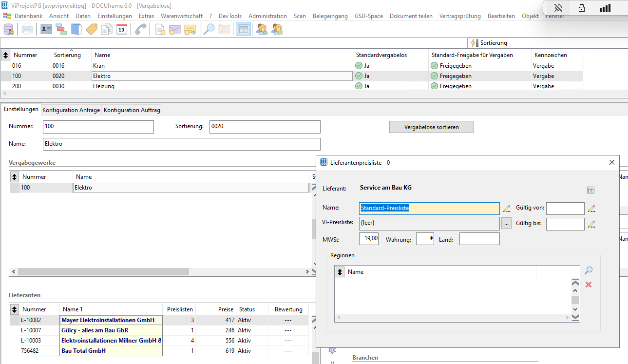628x364 pixels.
Task: Click the signal bars icon at top right
Action: click(605, 8)
